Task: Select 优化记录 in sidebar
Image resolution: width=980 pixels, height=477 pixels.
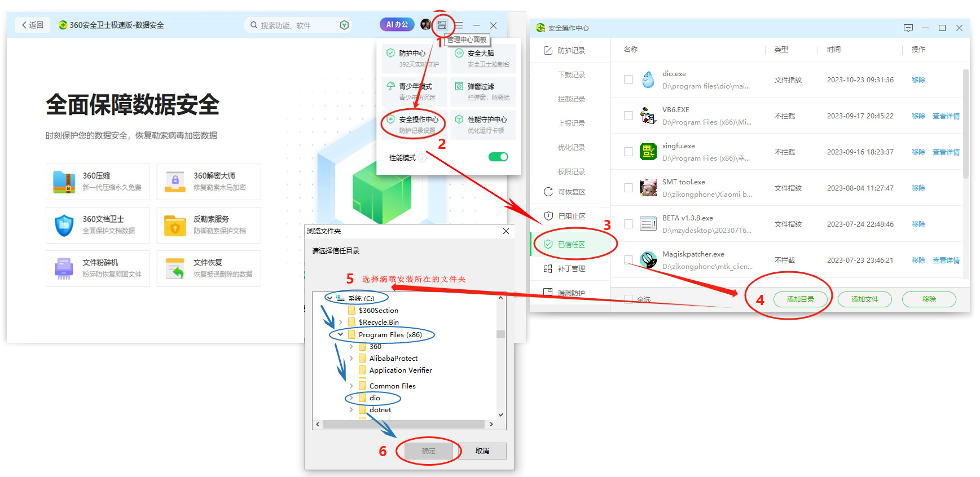Action: tap(570, 147)
